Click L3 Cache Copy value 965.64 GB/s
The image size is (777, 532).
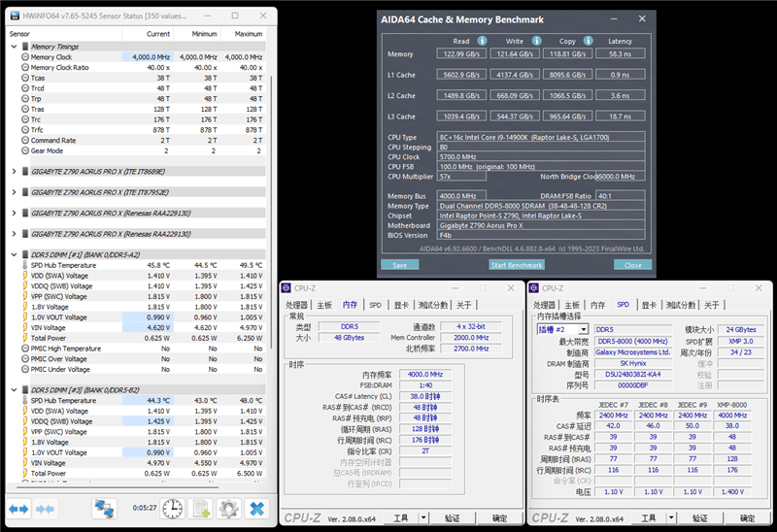[x=567, y=116]
